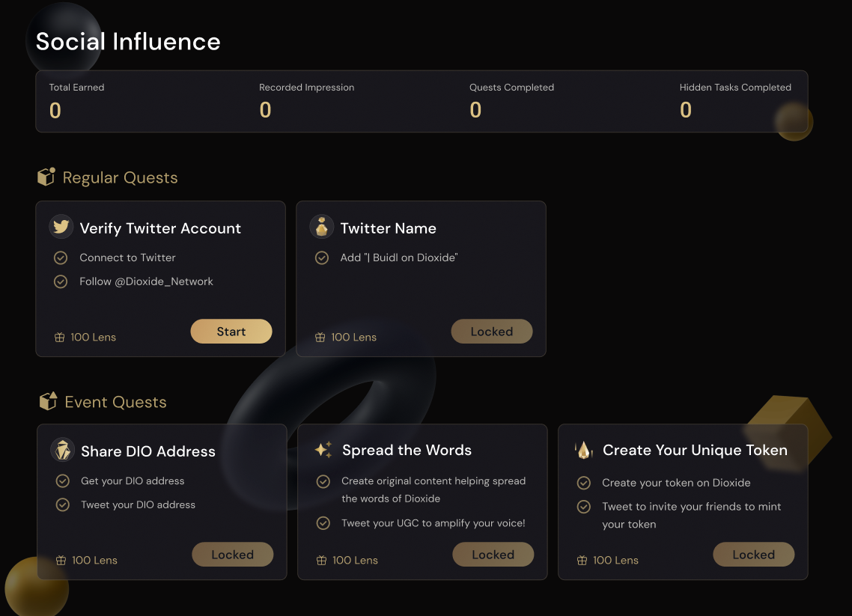Select the Quests Completed counter

tap(475, 110)
